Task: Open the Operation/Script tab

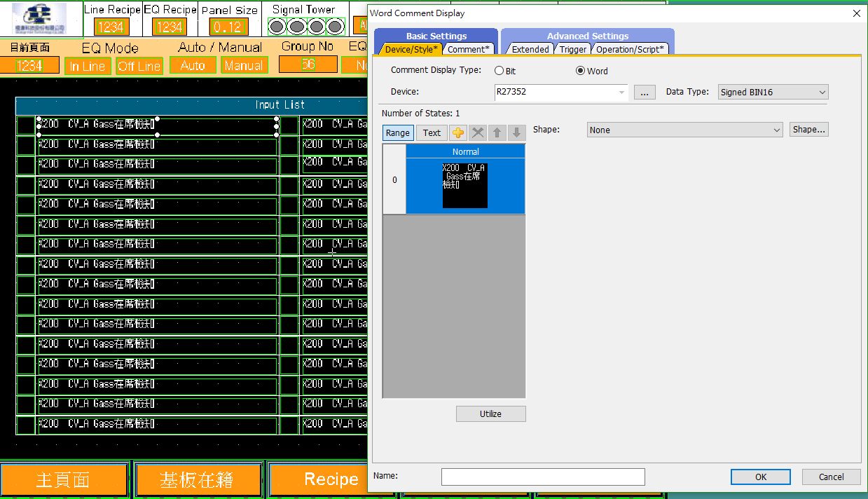Action: coord(630,49)
